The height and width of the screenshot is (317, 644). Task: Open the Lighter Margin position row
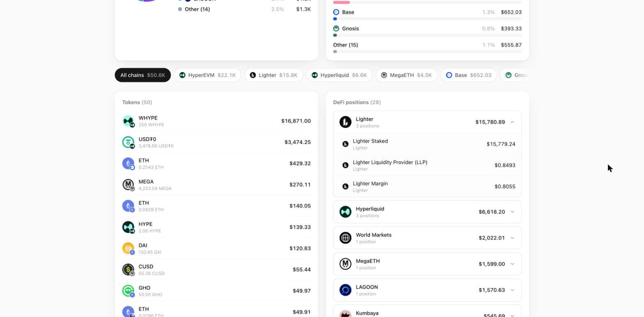[x=427, y=187]
